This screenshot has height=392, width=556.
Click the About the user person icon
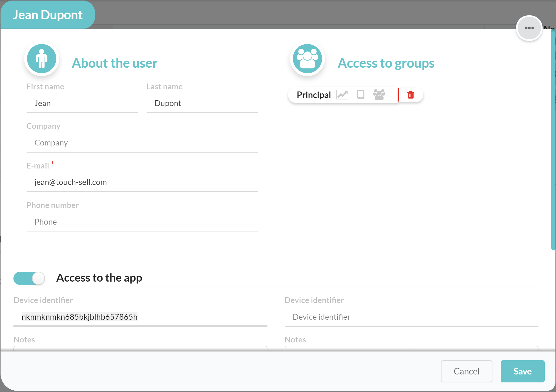pyautogui.click(x=42, y=59)
